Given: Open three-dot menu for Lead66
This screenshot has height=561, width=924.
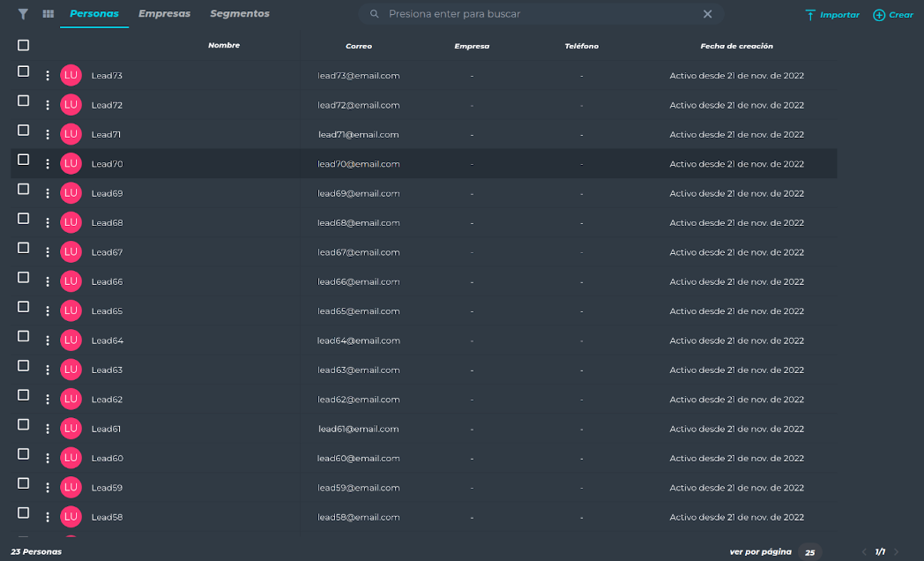Looking at the screenshot, I should (48, 281).
